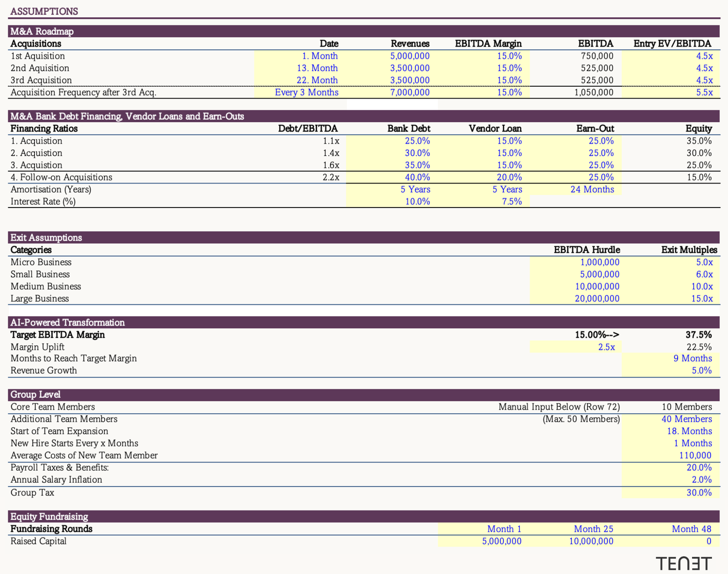Click 'Manual Input Below (Row 72)' note

pyautogui.click(x=559, y=407)
